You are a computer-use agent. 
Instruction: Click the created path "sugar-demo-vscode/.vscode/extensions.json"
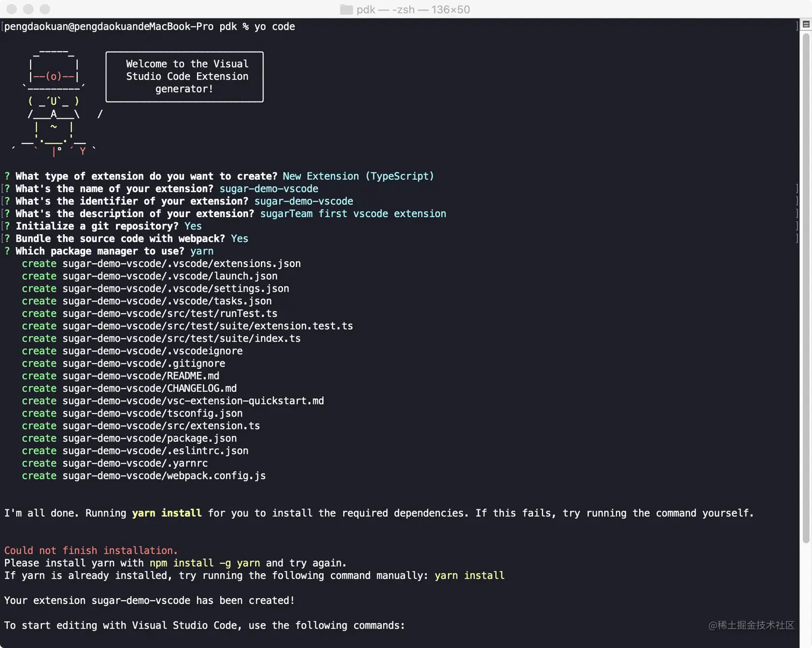(x=182, y=264)
